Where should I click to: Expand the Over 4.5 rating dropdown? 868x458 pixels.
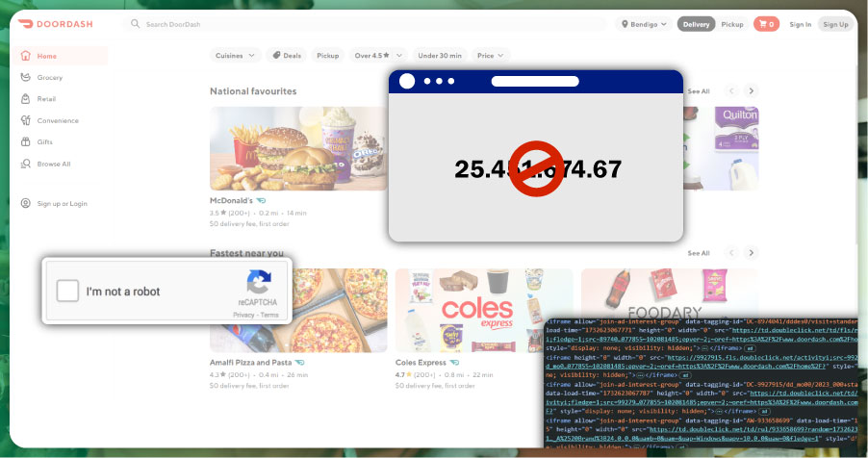point(378,56)
